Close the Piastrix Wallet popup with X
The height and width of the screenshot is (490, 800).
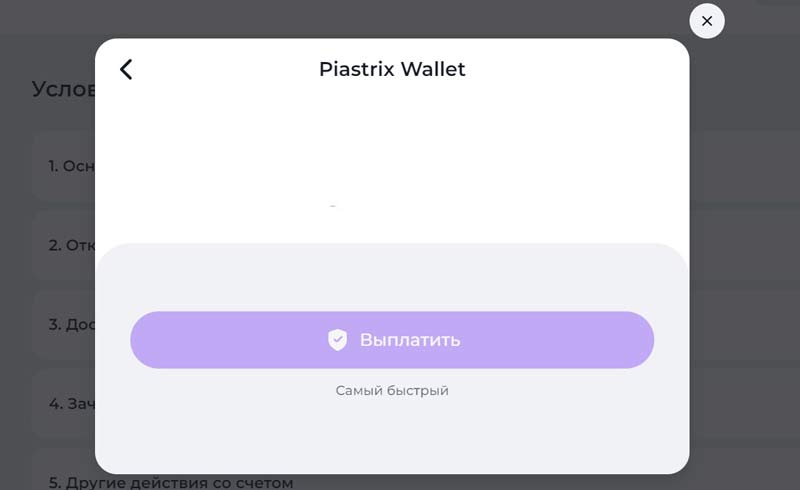tap(707, 21)
